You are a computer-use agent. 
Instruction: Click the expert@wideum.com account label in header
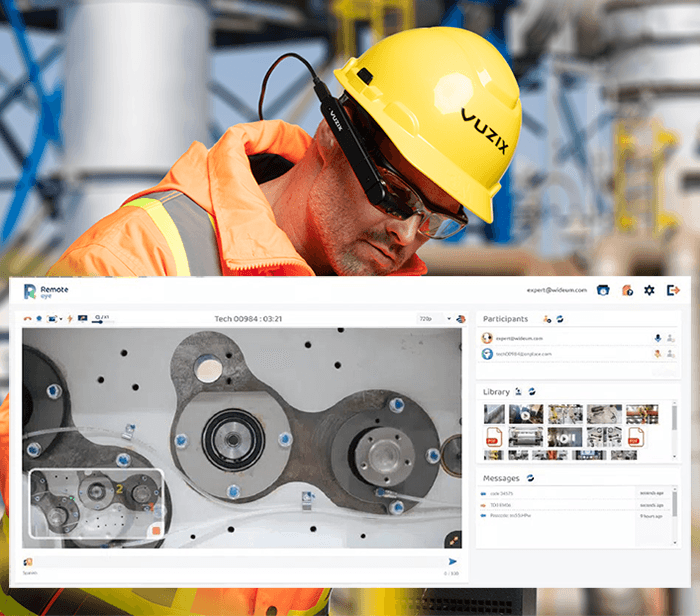(x=557, y=290)
